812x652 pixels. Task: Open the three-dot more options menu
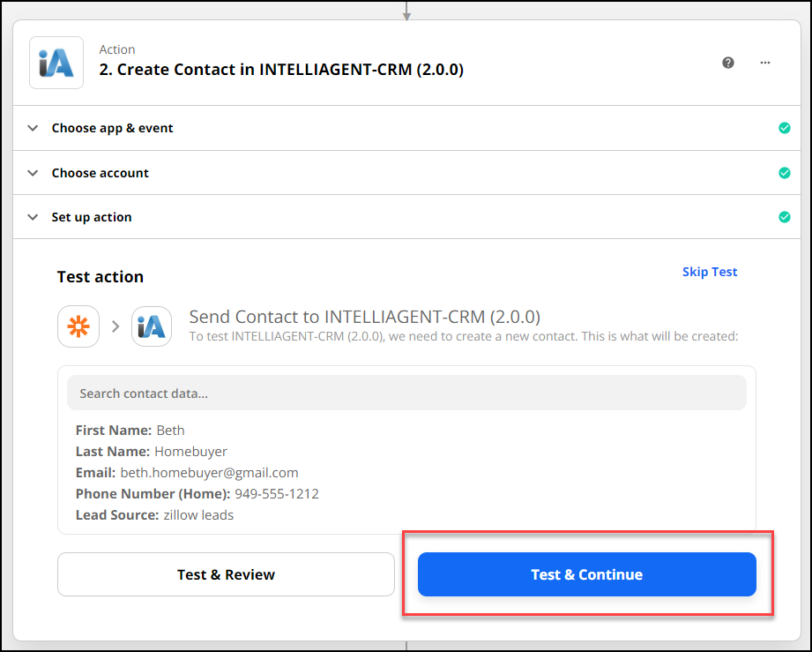click(x=765, y=63)
